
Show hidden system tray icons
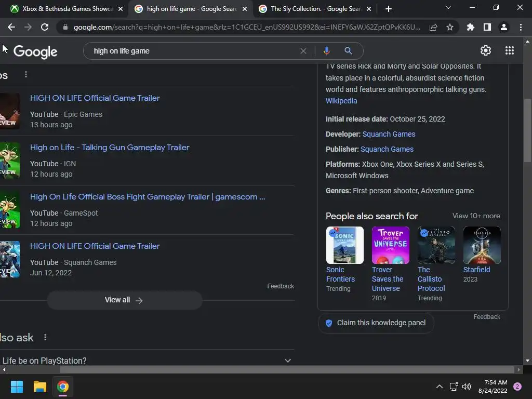click(440, 387)
